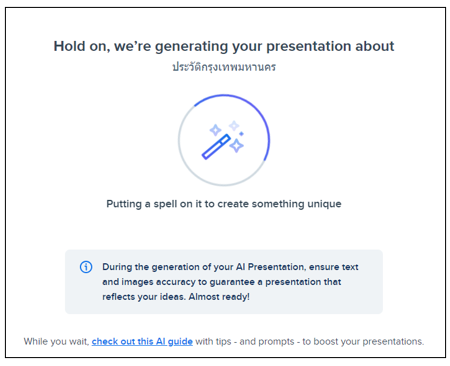Image resolution: width=450 pixels, height=366 pixels.
Task: Click "to boost your presentations" footer text
Action: click(x=363, y=341)
